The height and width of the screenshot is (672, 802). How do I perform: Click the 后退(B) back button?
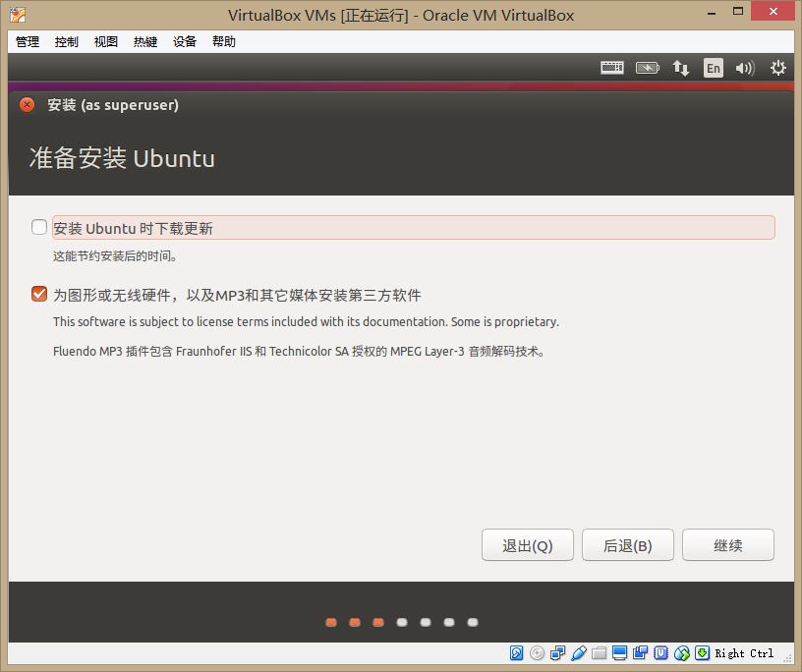[628, 545]
